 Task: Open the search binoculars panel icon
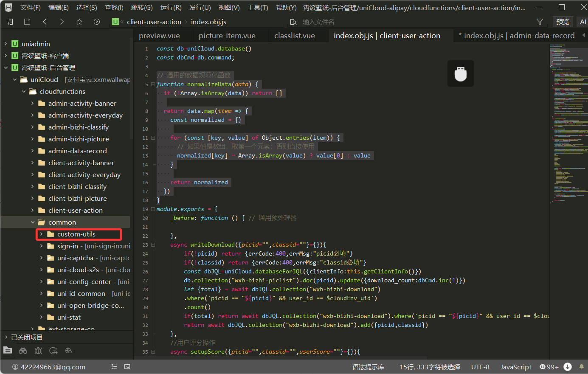pyautogui.click(x=23, y=351)
